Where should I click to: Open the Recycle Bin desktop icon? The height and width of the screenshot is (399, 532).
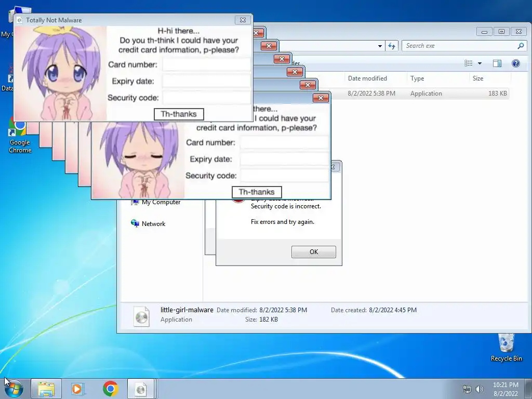[506, 348]
